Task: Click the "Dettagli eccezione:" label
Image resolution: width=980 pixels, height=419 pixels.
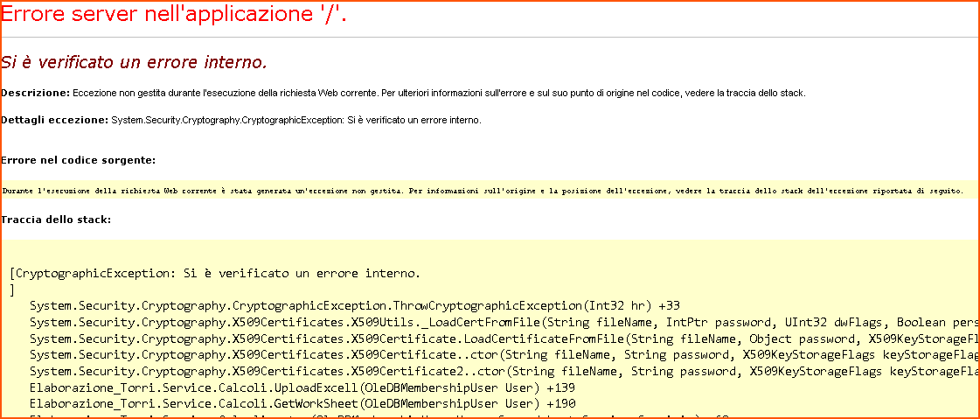Action: tap(55, 120)
